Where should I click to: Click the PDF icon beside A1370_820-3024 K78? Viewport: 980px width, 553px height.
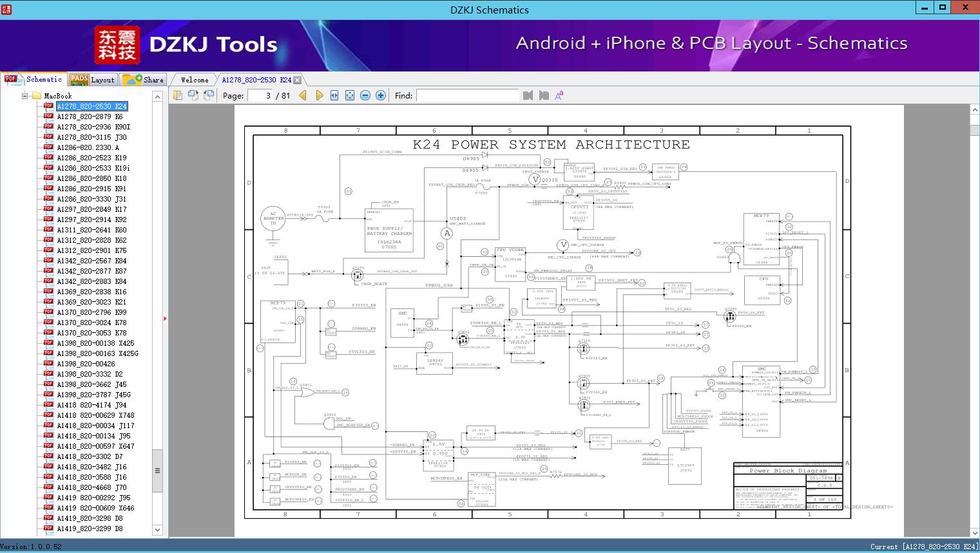pos(48,322)
